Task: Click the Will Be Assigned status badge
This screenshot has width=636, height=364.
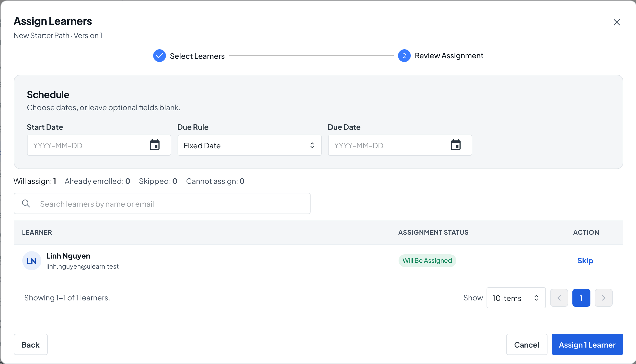Action: coord(427,261)
